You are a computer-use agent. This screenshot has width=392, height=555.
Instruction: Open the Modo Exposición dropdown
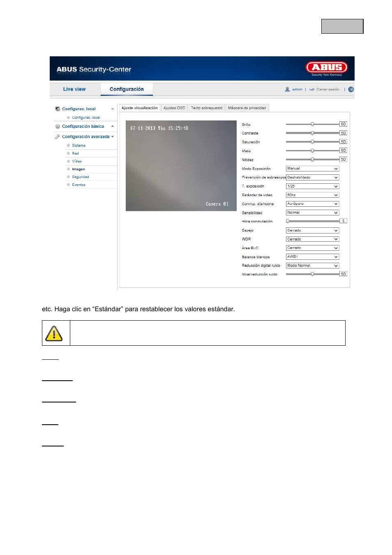coord(312,169)
